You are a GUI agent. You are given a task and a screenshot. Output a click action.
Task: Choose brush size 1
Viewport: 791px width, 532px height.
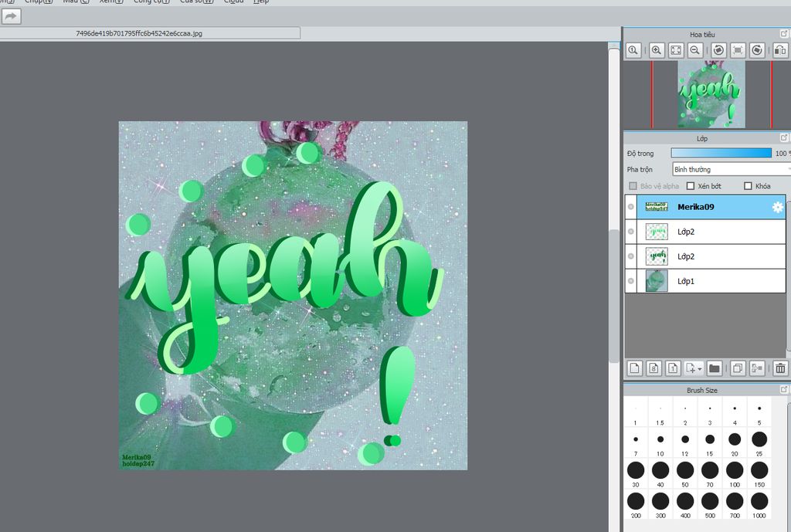click(636, 414)
